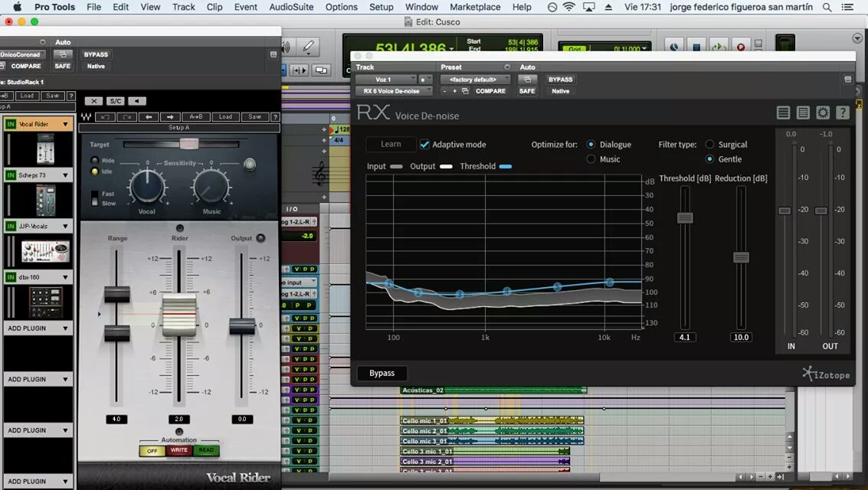Click the target icon in RX plugin header corner
Viewport: 868px width, 490px height.
[x=847, y=79]
